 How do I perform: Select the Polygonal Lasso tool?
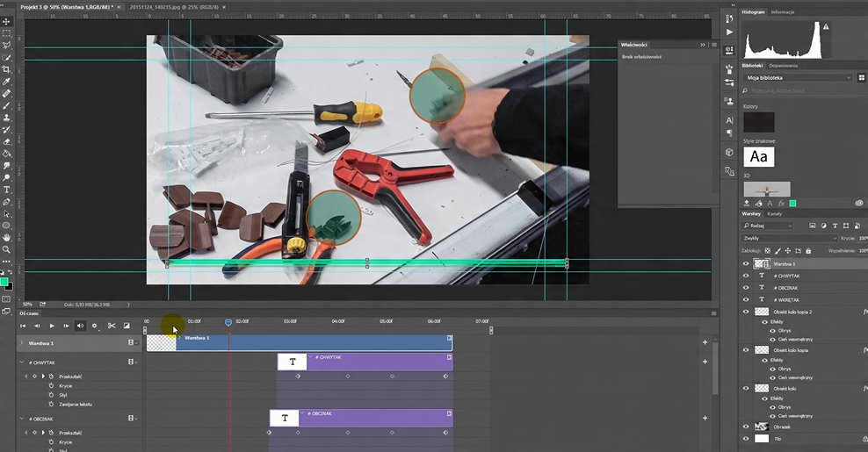[x=7, y=46]
